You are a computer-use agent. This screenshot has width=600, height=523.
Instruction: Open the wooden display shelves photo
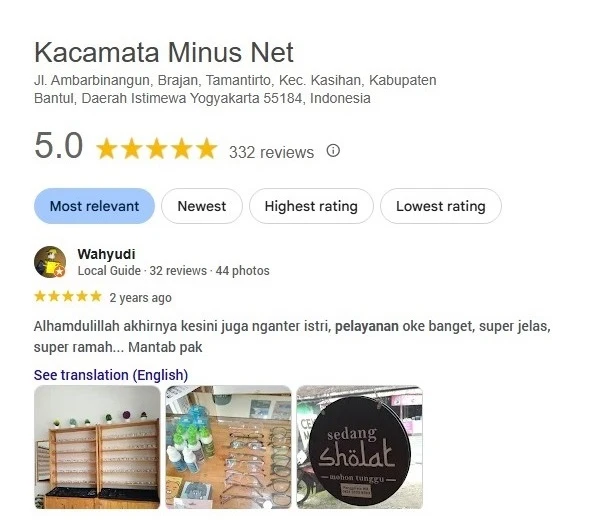point(97,447)
